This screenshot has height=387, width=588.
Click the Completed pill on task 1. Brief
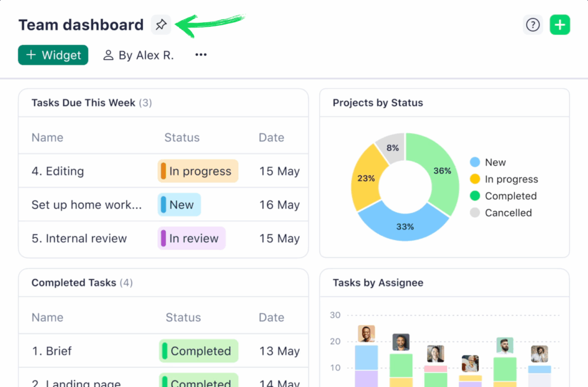(198, 351)
